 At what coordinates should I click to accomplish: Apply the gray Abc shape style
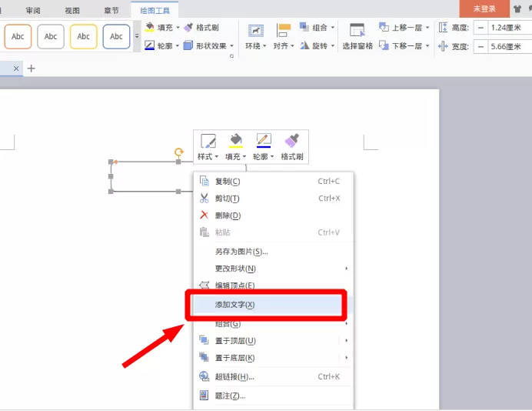click(x=51, y=36)
